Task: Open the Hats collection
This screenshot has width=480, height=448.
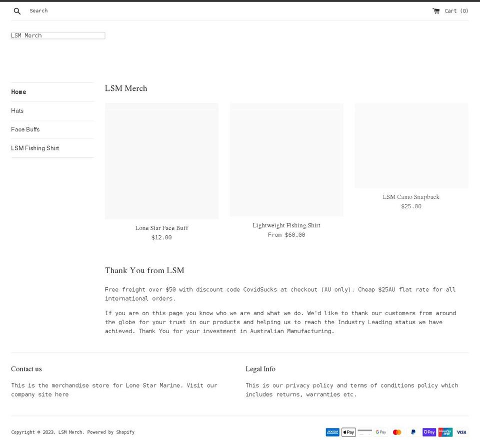Action: (17, 111)
